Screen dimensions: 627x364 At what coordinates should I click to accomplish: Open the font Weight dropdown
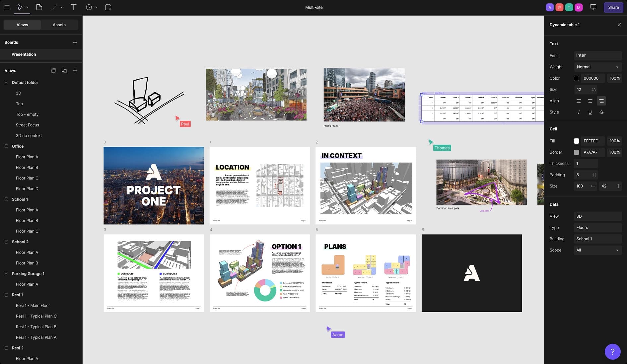(x=597, y=67)
